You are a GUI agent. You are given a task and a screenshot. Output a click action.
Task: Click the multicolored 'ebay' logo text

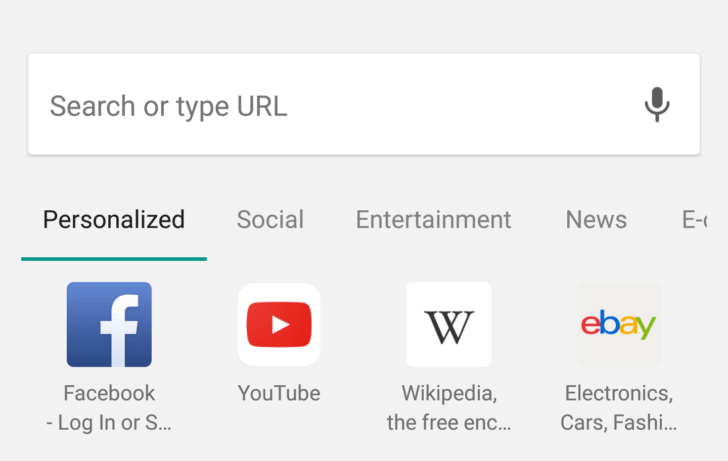pos(618,325)
